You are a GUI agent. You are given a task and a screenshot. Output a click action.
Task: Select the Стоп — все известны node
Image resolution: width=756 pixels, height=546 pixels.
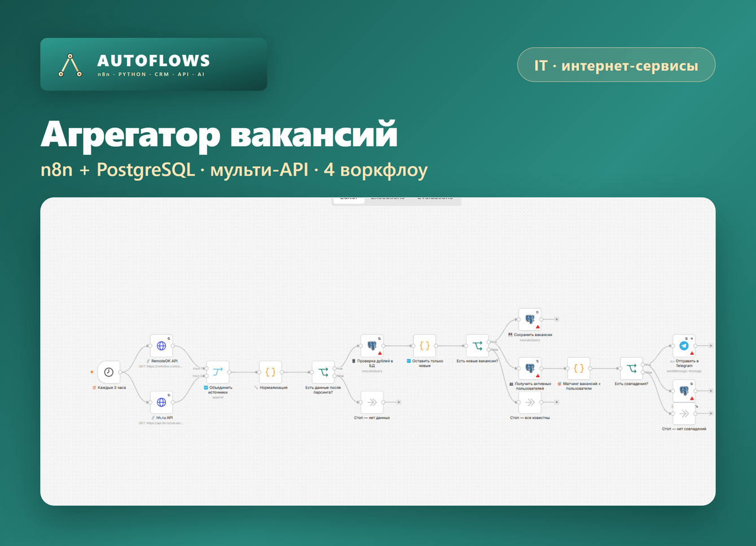[x=530, y=402]
